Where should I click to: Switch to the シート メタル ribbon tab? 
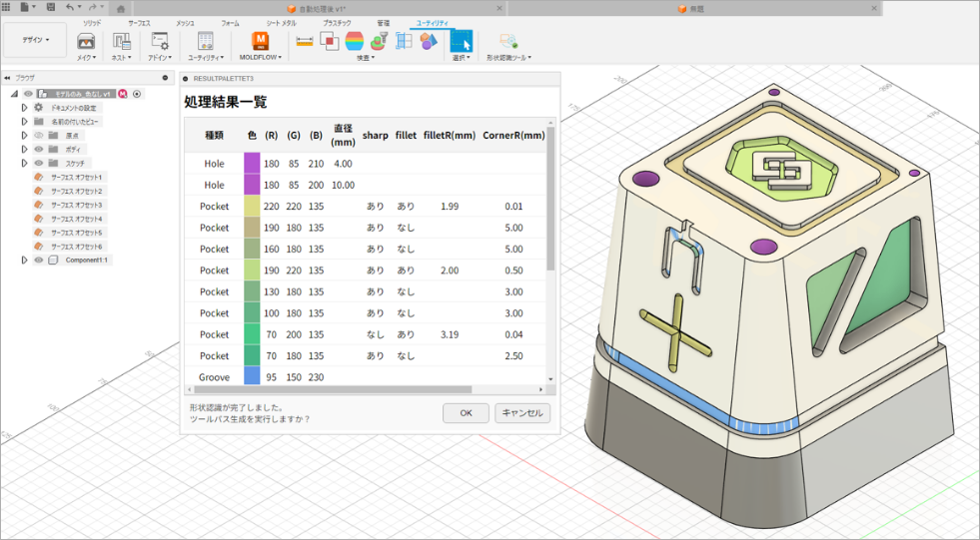pos(281,22)
